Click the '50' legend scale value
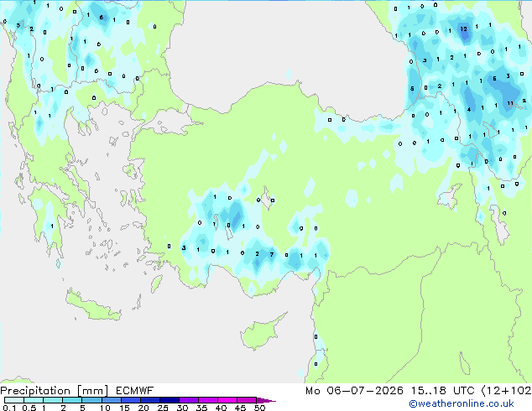 point(259,408)
